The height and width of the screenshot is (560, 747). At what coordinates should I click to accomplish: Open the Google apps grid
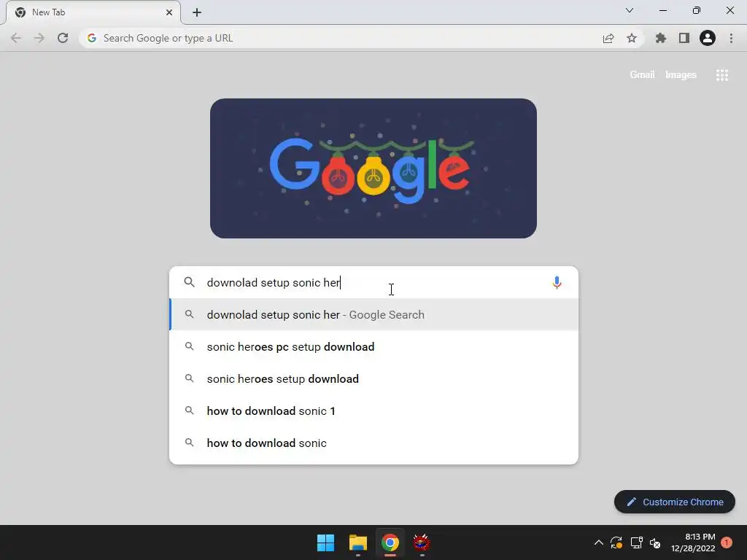tap(722, 75)
